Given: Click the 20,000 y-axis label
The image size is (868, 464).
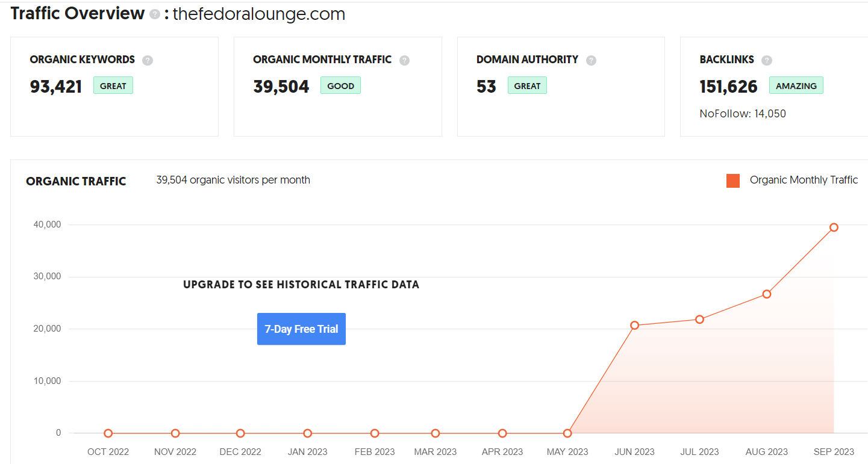Looking at the screenshot, I should (48, 329).
